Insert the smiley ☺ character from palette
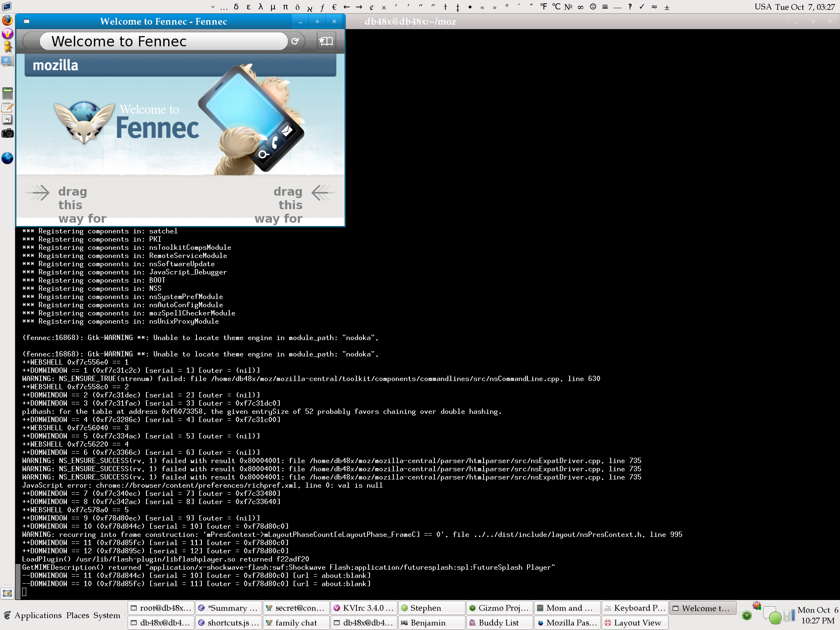The height and width of the screenshot is (630, 840). (593, 7)
